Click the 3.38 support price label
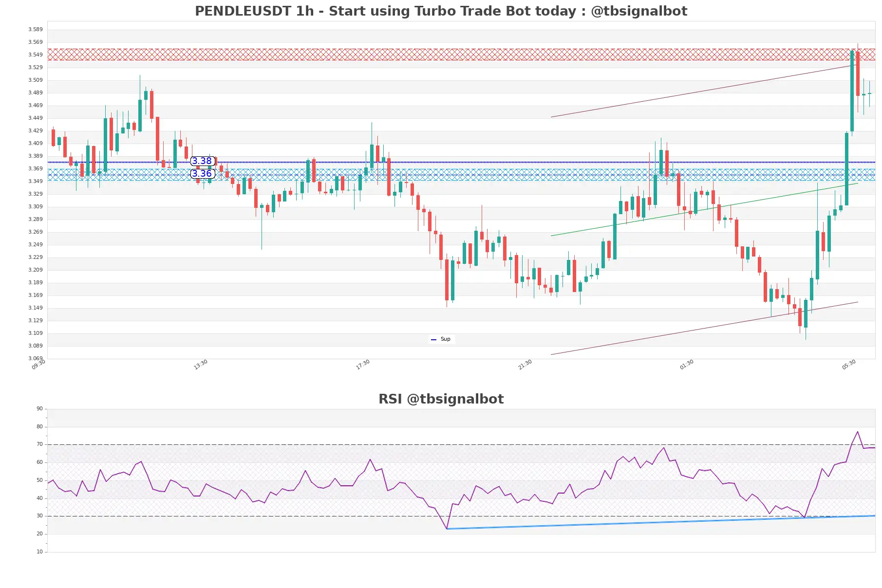Image resolution: width=882 pixels, height=588 pixels. click(202, 161)
